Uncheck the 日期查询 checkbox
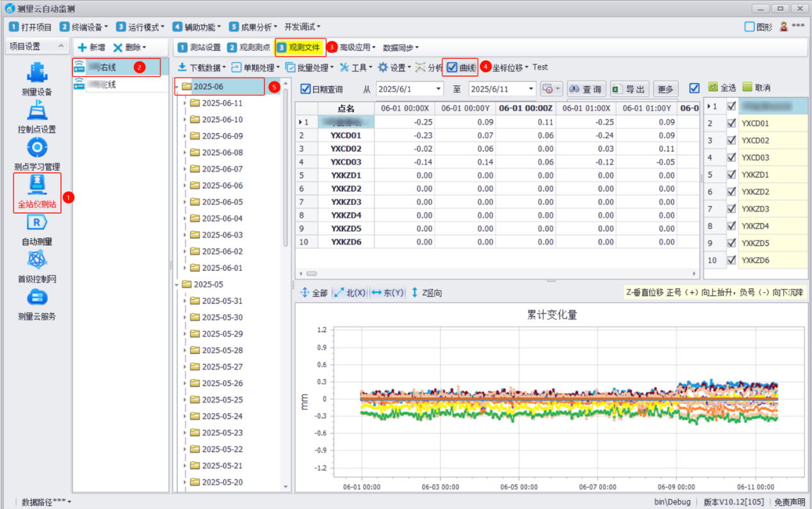This screenshot has height=509, width=812. click(x=305, y=89)
